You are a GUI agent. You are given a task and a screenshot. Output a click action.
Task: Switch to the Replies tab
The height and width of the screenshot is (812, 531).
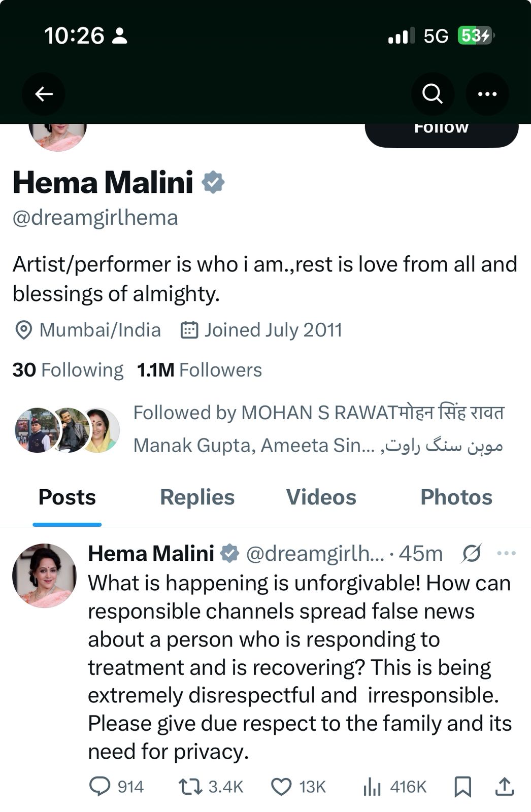pos(197,497)
